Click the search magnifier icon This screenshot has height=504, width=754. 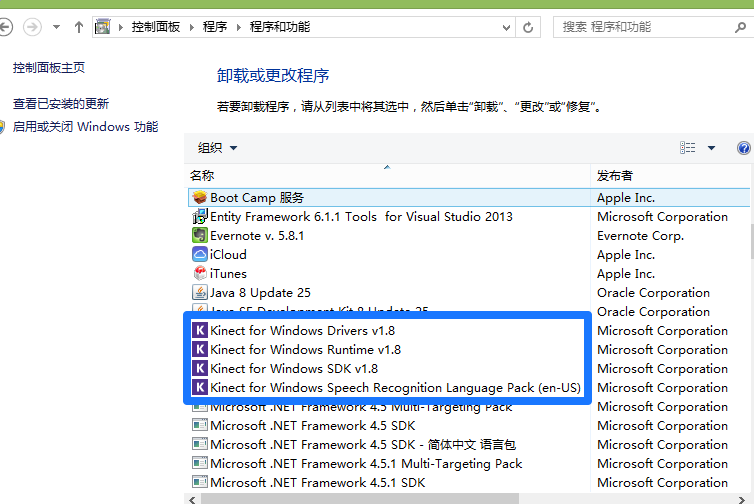[741, 27]
